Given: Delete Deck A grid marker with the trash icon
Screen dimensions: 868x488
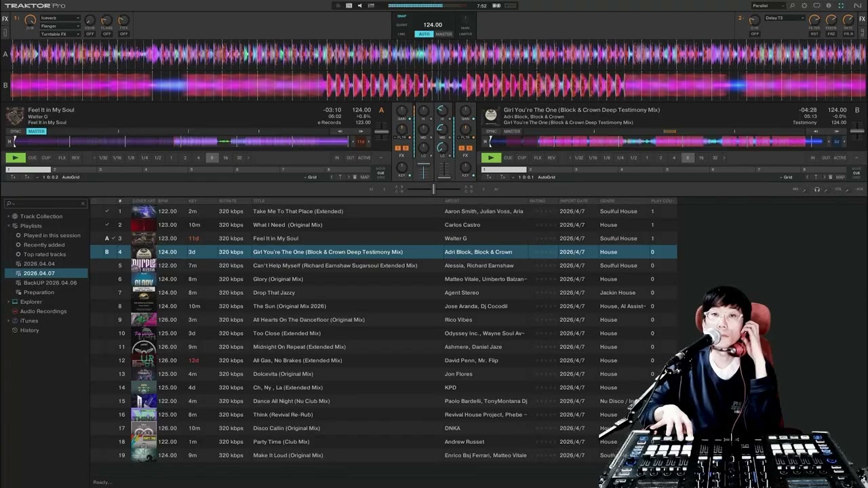Looking at the screenshot, I should pyautogui.click(x=355, y=177).
